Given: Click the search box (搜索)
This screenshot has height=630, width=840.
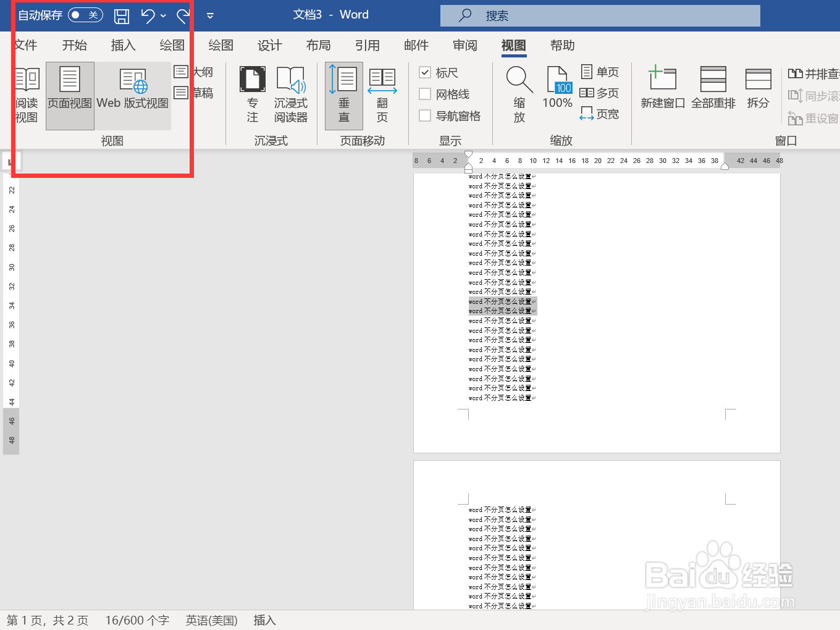Looking at the screenshot, I should (600, 15).
